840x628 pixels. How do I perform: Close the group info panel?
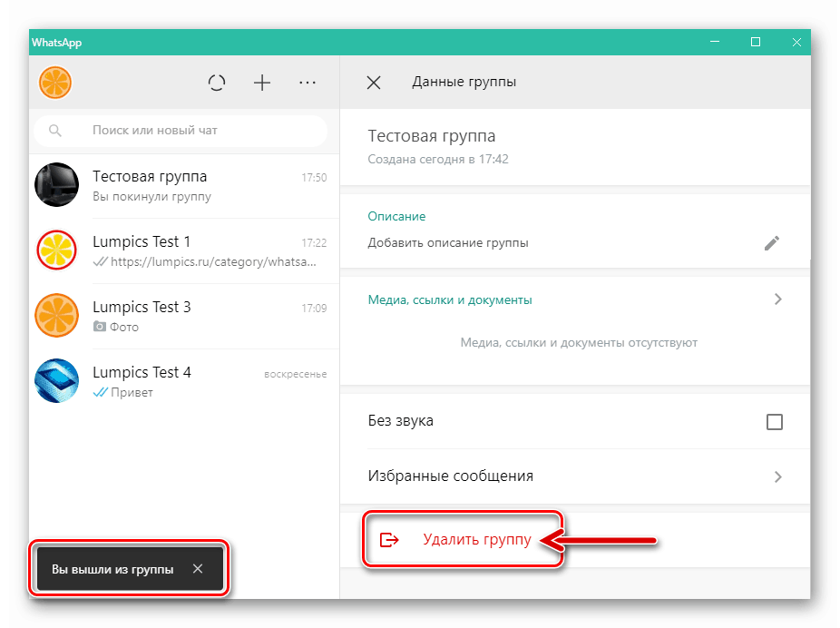tap(374, 83)
